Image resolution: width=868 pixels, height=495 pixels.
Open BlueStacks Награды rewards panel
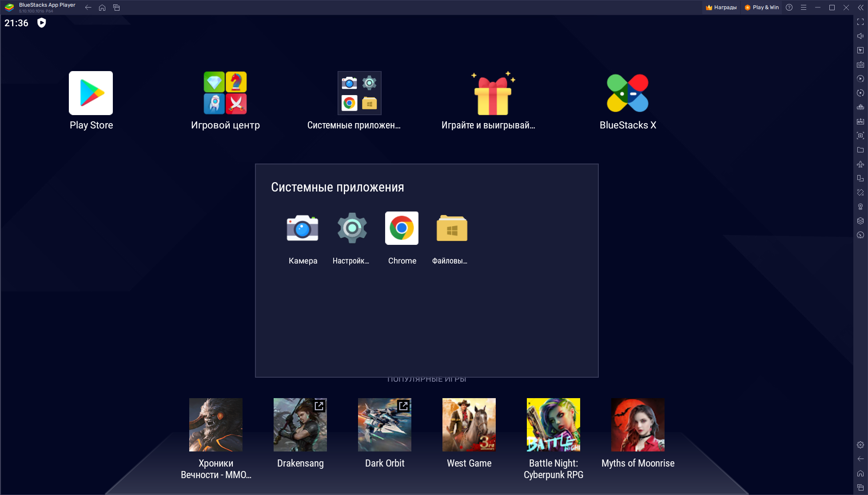pos(720,7)
